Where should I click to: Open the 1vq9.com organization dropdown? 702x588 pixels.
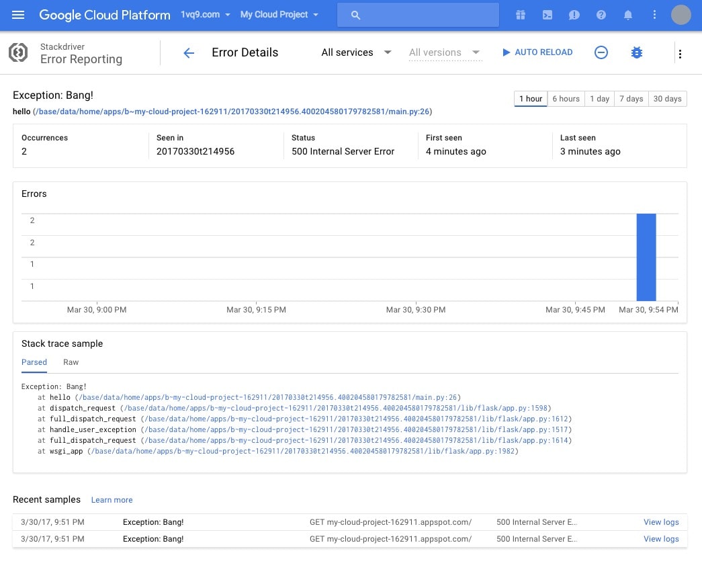(206, 15)
